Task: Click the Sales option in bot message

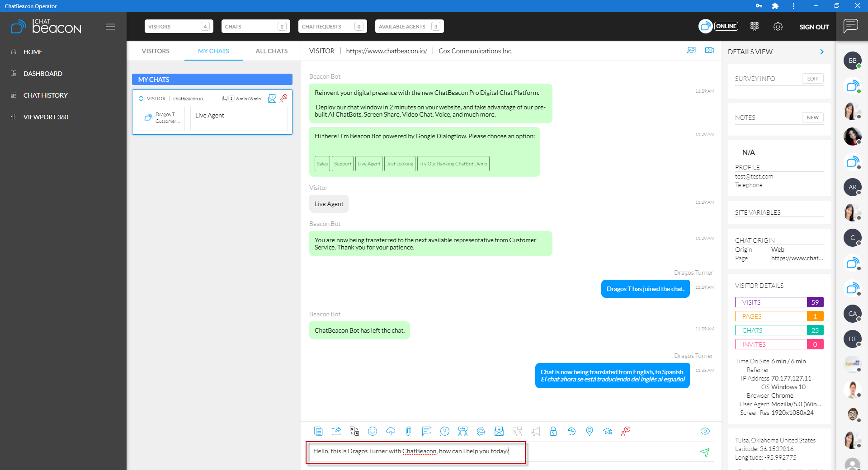Action: tap(322, 164)
